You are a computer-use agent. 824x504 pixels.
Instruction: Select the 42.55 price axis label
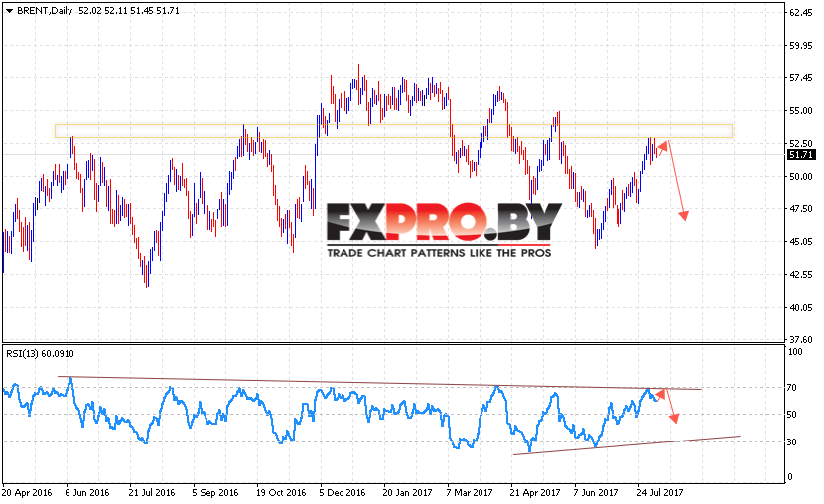click(801, 274)
